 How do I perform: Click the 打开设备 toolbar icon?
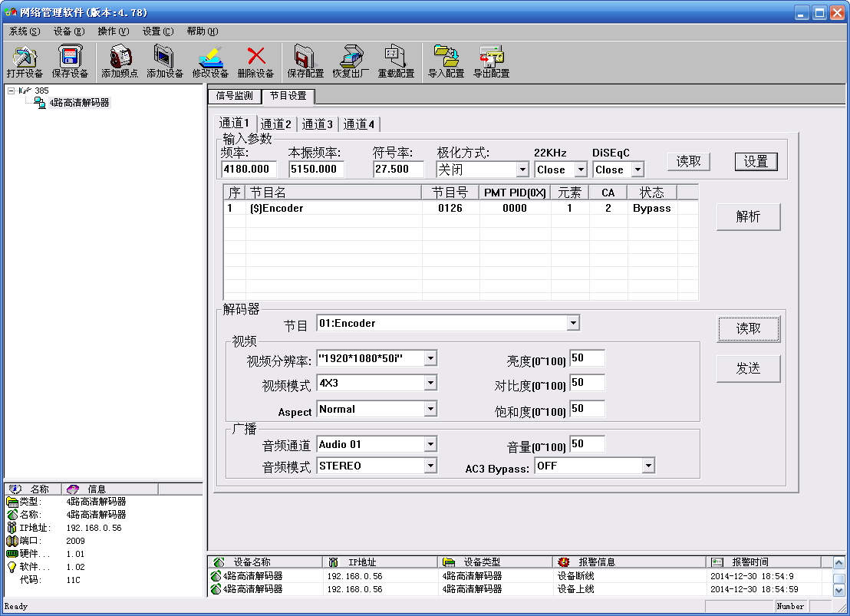[x=25, y=57]
